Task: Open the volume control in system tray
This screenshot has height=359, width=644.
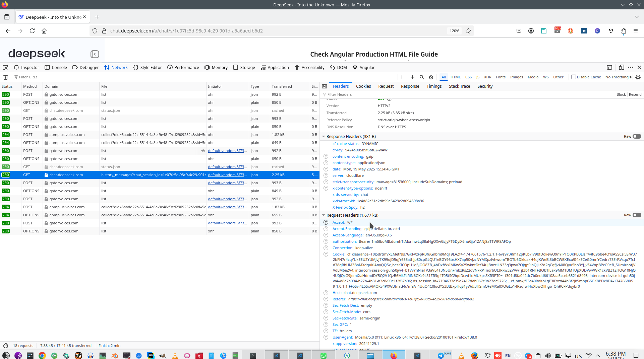Action: point(548,355)
